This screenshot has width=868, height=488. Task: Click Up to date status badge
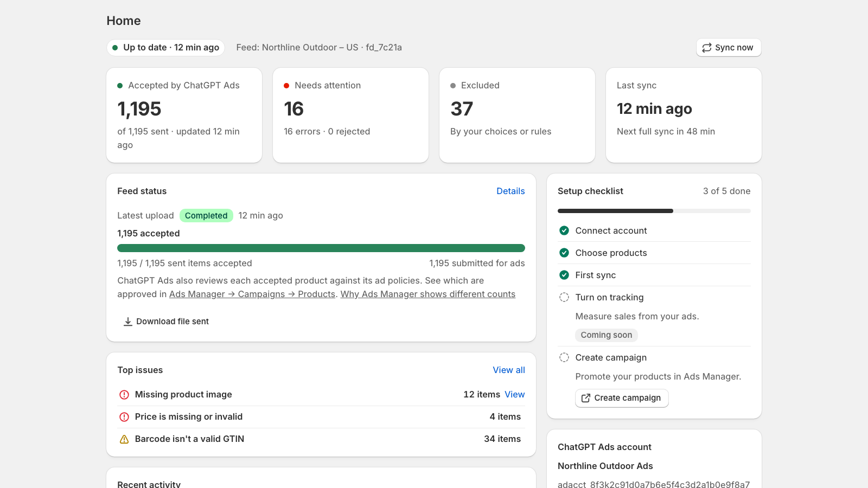pyautogui.click(x=166, y=48)
